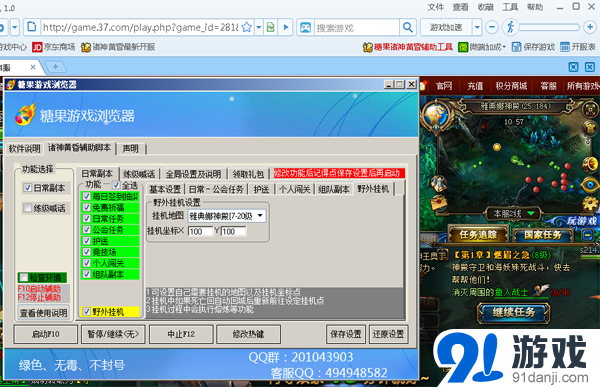Enable the 练级喊话 checkbox
The width and height of the screenshot is (600, 387).
28,208
